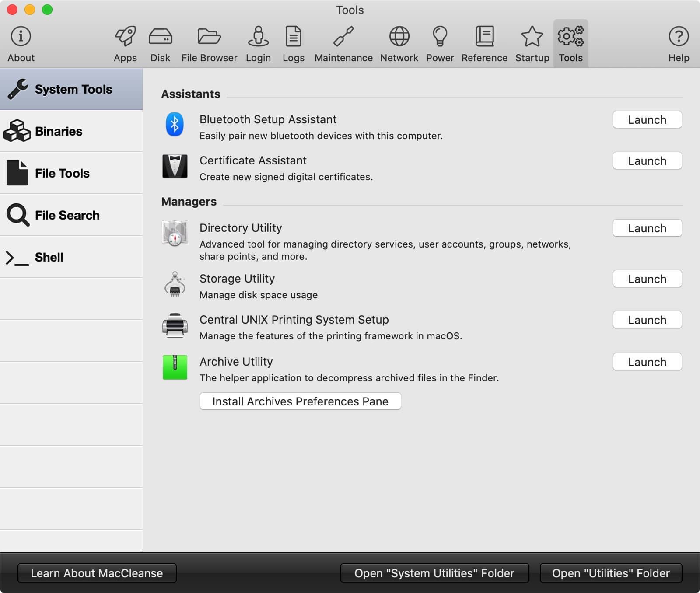Click "Manage disk space usage" description

click(x=259, y=295)
